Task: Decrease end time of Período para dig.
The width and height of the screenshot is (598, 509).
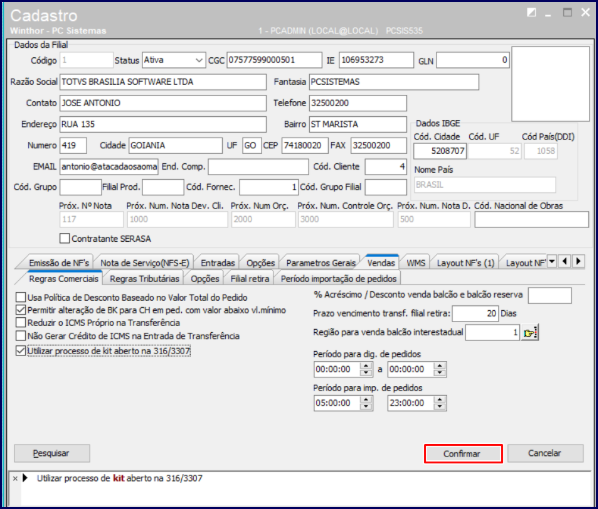Action: tap(440, 373)
